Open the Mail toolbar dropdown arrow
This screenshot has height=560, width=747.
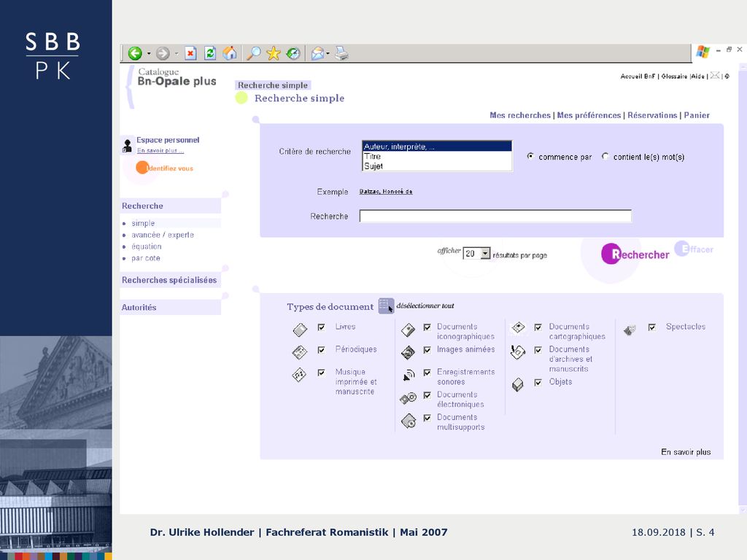(328, 53)
